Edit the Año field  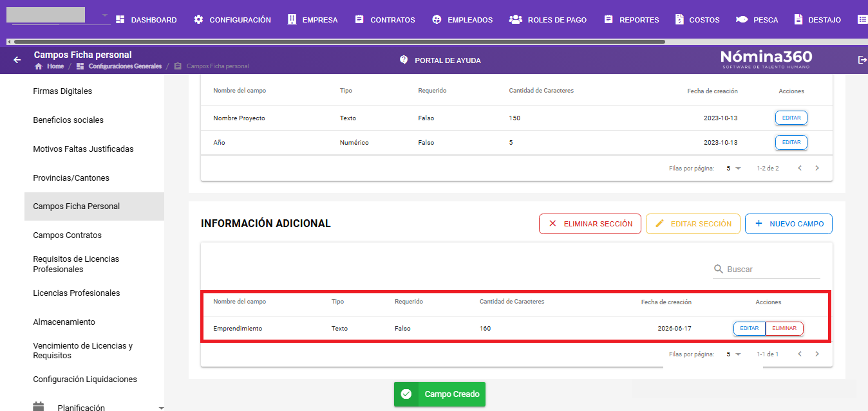pos(791,142)
